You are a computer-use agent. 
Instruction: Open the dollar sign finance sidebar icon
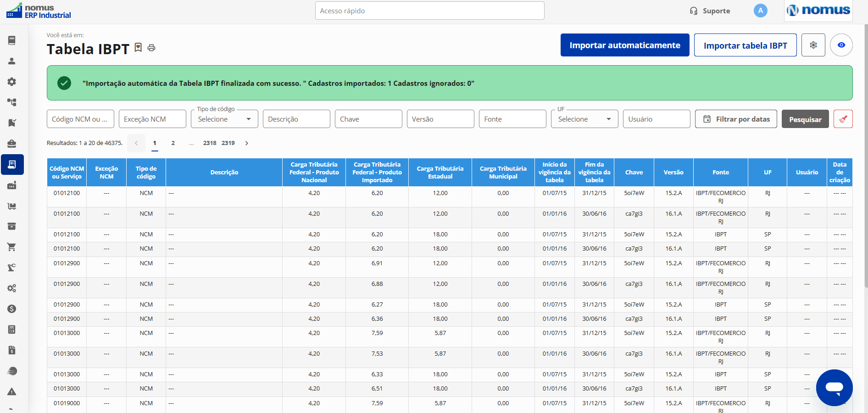12,309
